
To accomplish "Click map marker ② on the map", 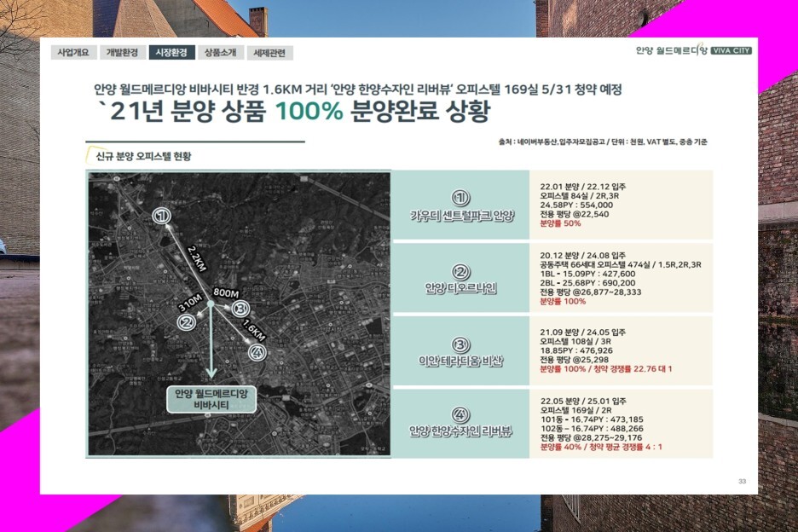I will point(186,322).
